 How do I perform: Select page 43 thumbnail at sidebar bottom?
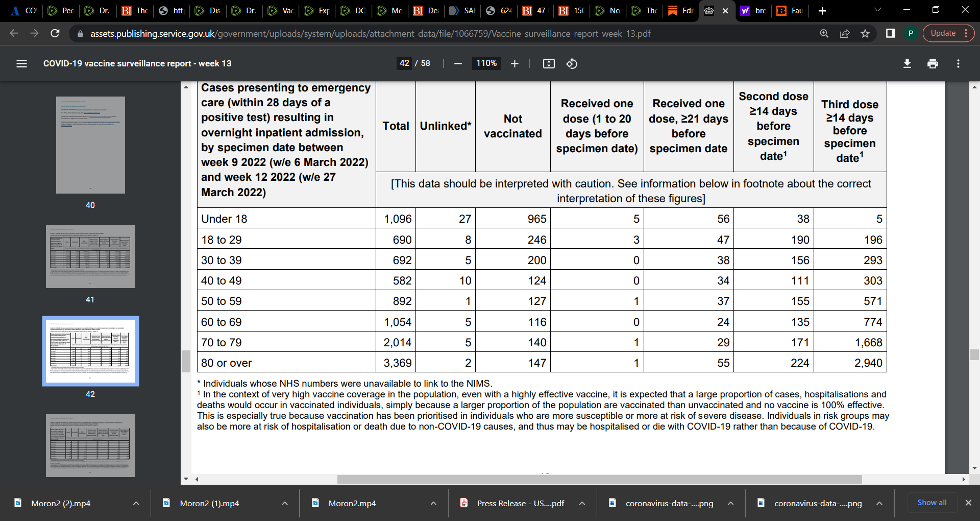point(90,445)
